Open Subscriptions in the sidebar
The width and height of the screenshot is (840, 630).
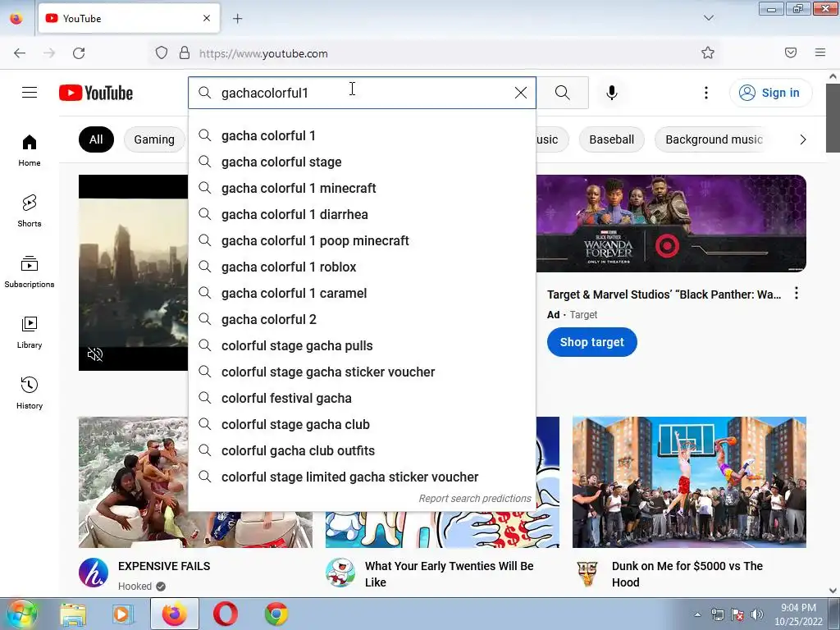click(30, 272)
